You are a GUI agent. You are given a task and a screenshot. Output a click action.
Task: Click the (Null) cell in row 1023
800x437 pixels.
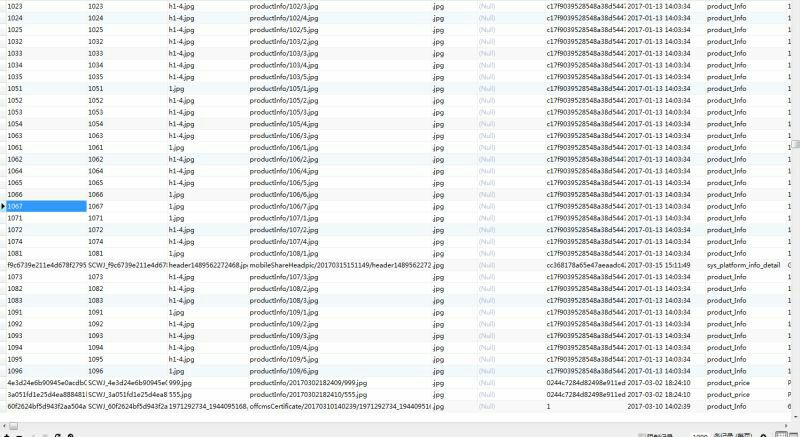(487, 6)
